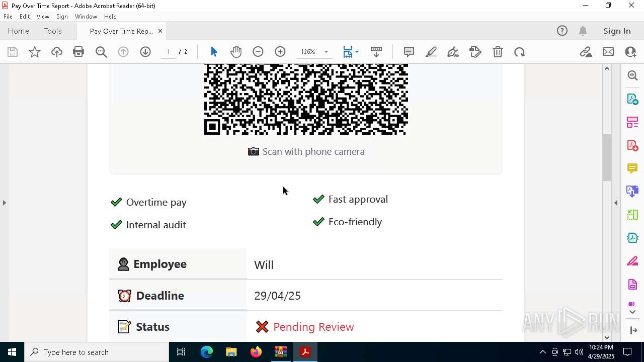This screenshot has width=644, height=362.
Task: Switch to Tools tab
Action: click(x=53, y=31)
